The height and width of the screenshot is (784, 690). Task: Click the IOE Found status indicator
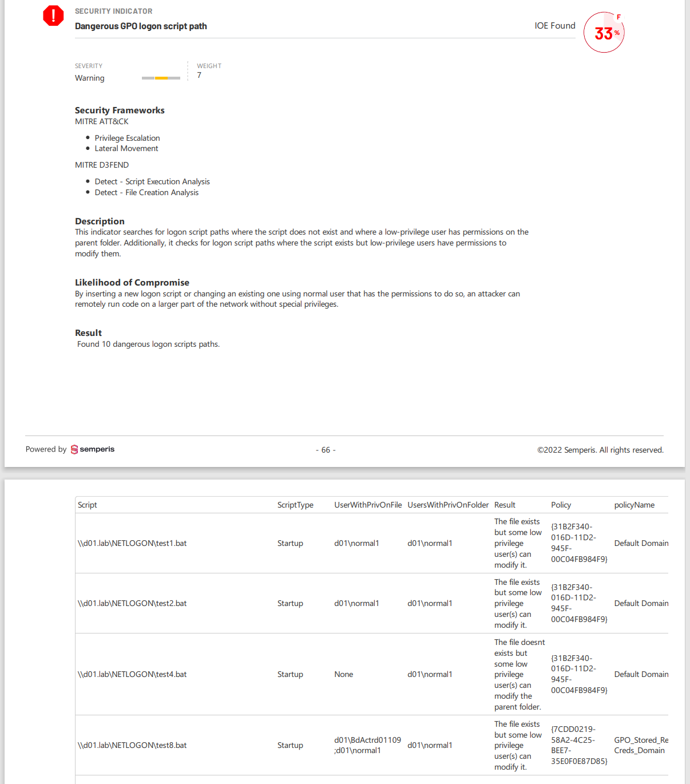554,26
